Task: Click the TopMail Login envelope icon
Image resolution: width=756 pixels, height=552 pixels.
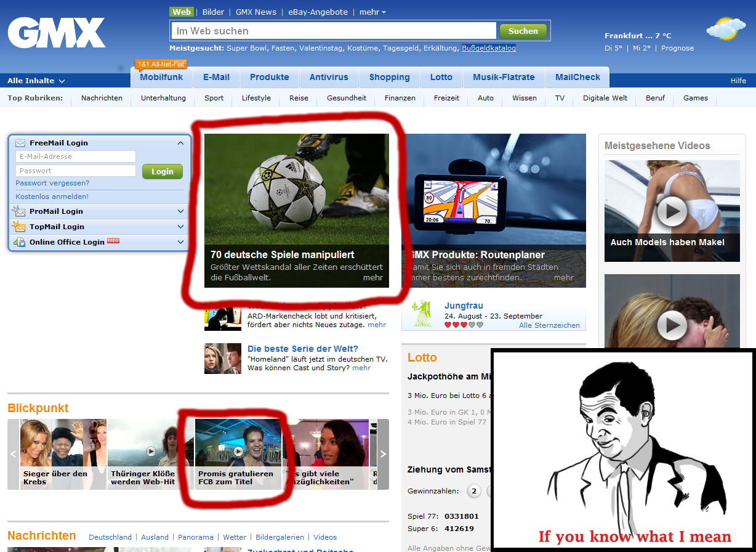Action: pos(18,227)
